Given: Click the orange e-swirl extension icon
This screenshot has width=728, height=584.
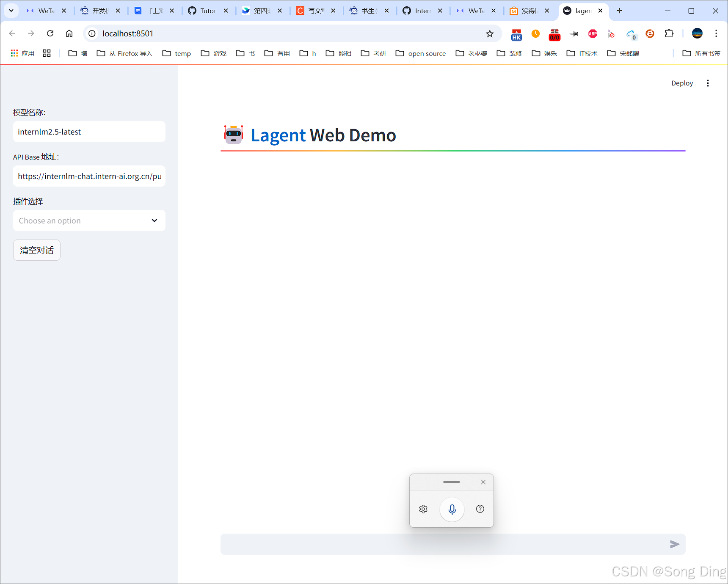Looking at the screenshot, I should pos(650,33).
